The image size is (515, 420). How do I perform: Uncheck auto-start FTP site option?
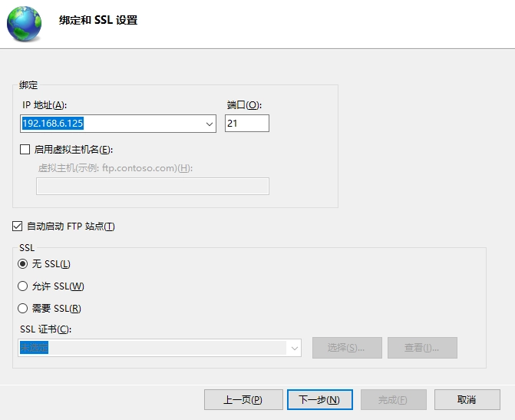point(18,227)
